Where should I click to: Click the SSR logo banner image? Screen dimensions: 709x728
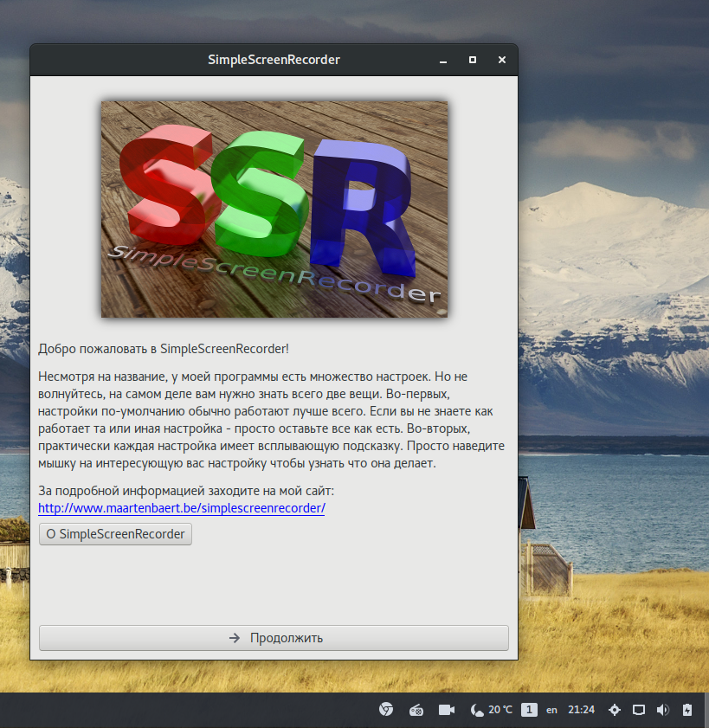pos(274,209)
